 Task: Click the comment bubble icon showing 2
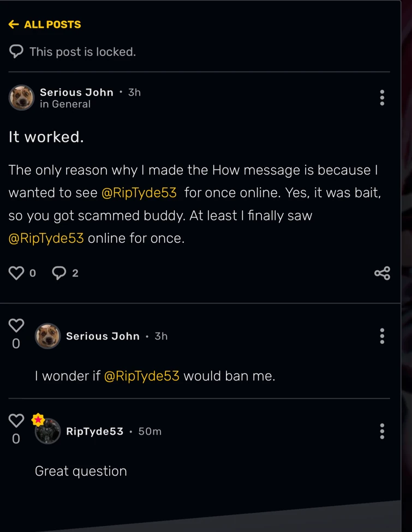point(59,273)
